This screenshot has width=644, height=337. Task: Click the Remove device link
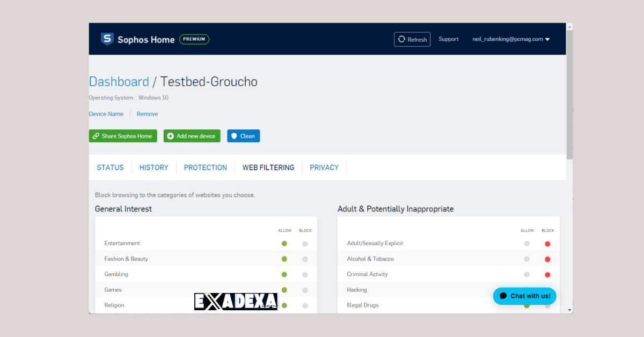pos(147,114)
